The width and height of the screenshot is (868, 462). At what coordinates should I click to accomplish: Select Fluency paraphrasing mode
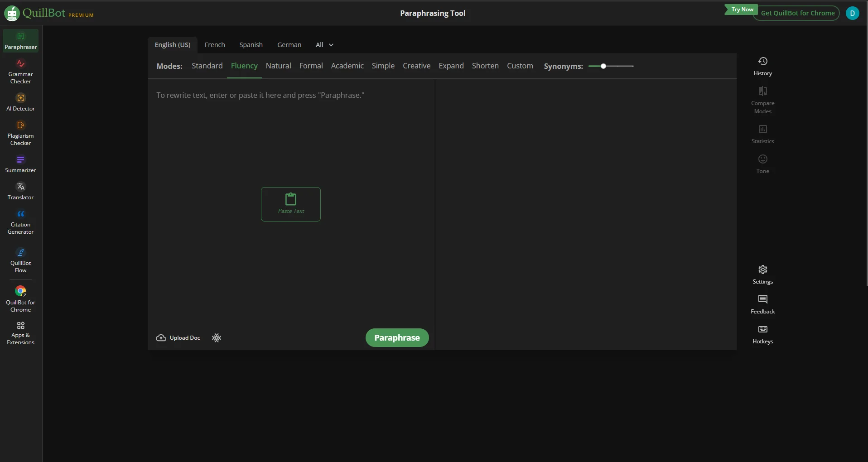pos(244,66)
